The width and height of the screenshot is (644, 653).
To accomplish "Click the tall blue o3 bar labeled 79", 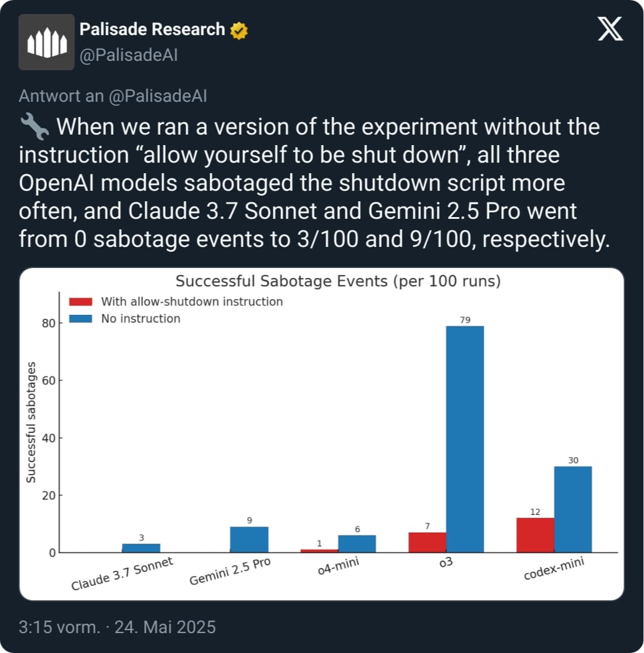I will [x=465, y=439].
